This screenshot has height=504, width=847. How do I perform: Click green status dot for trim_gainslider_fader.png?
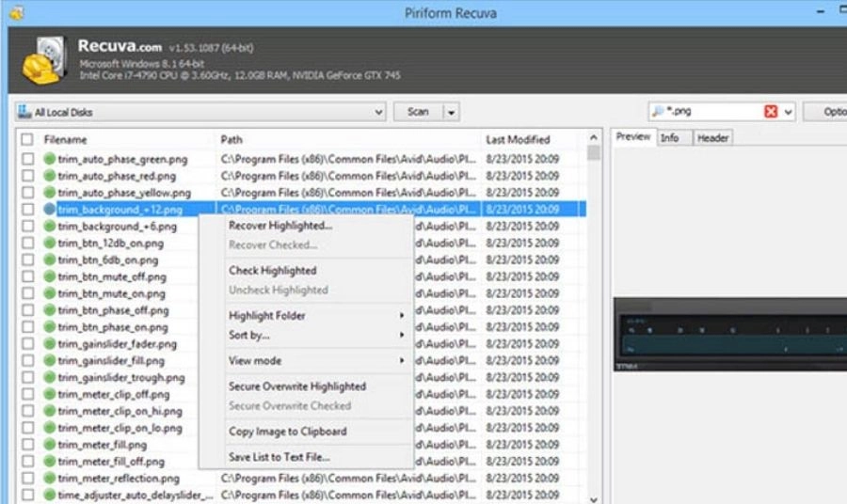(x=50, y=343)
